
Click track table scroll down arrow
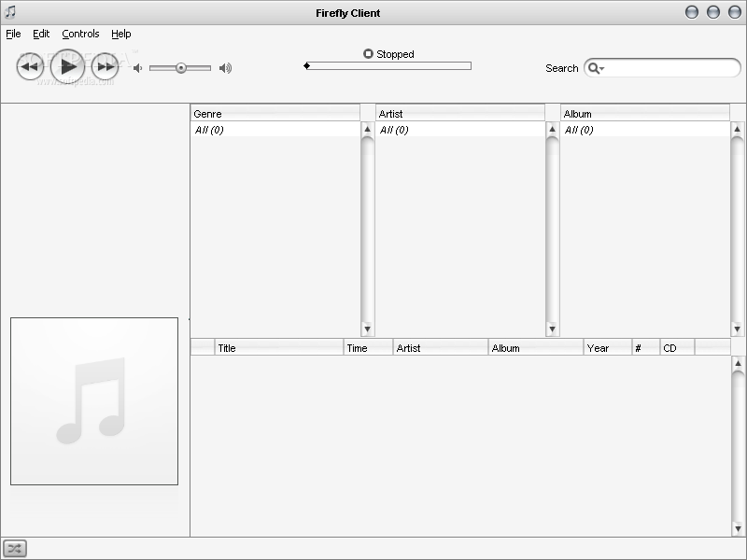pos(738,528)
